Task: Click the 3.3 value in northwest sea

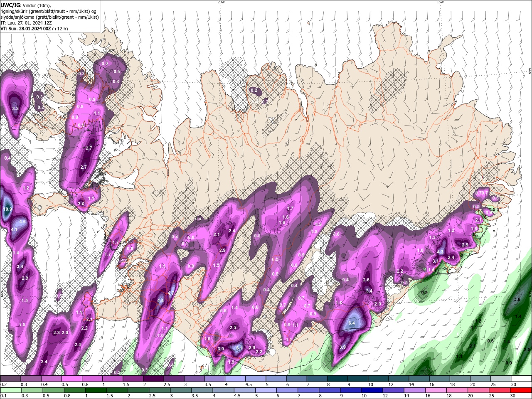Action: point(15,108)
